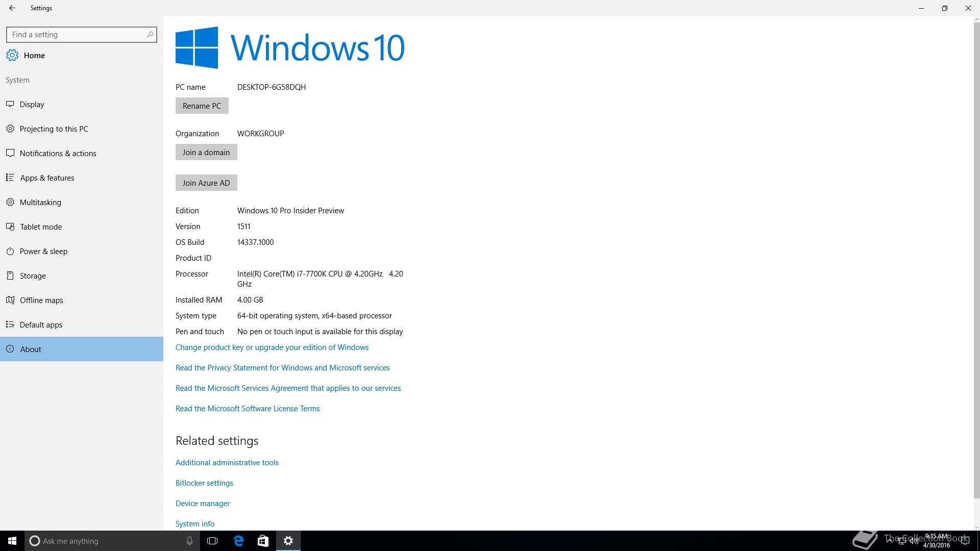Click the Find a setting search box
The width and height of the screenshot is (980, 551).
click(82, 35)
